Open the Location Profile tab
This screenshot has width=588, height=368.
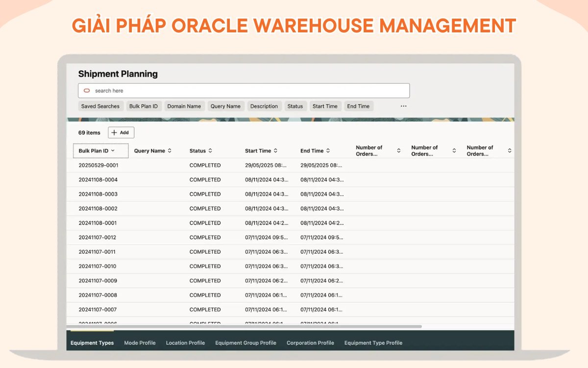(185, 343)
